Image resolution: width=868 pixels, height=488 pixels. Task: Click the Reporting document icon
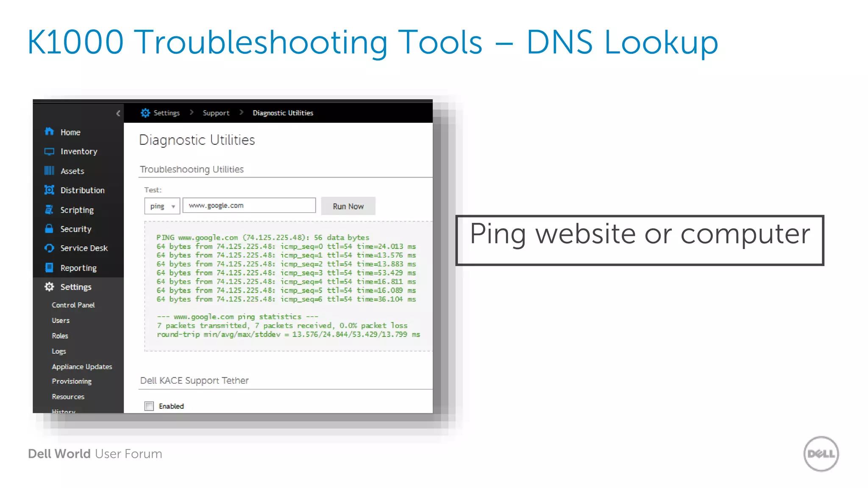49,267
